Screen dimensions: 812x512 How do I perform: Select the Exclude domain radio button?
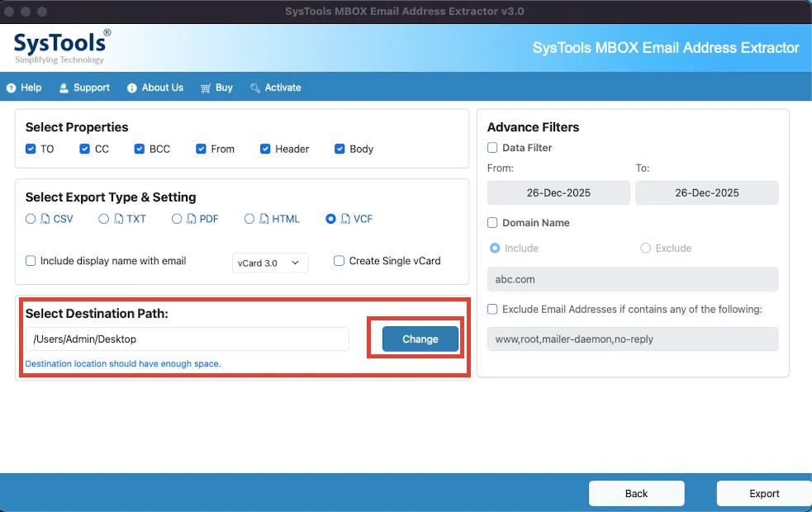point(645,249)
